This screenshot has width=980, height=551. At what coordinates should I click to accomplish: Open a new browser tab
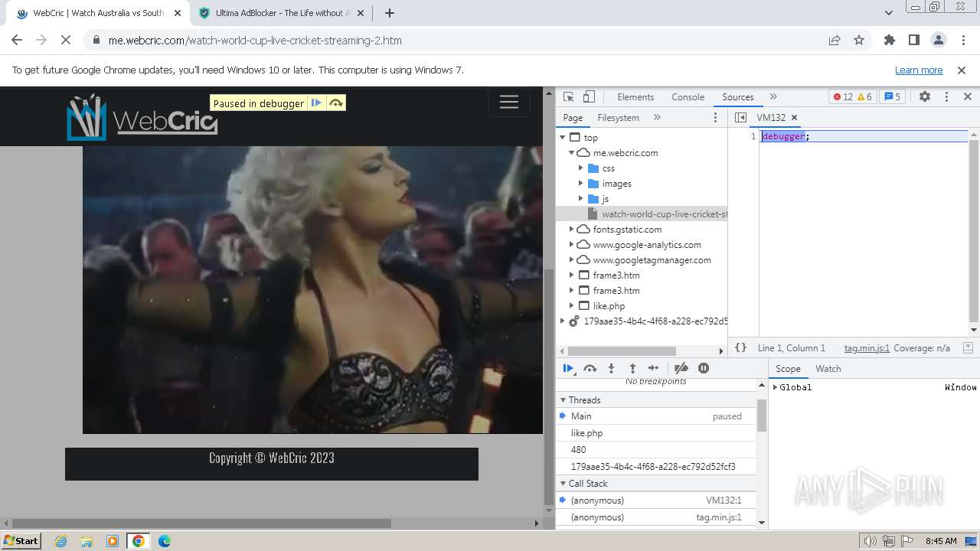click(390, 13)
